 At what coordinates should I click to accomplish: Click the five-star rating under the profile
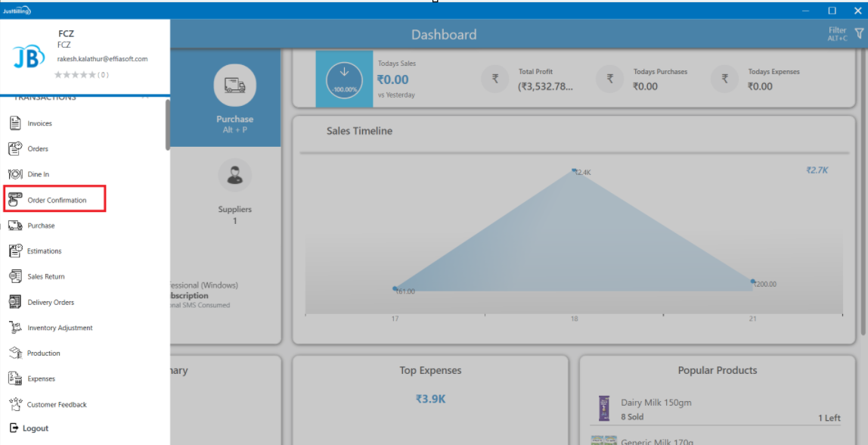click(75, 75)
